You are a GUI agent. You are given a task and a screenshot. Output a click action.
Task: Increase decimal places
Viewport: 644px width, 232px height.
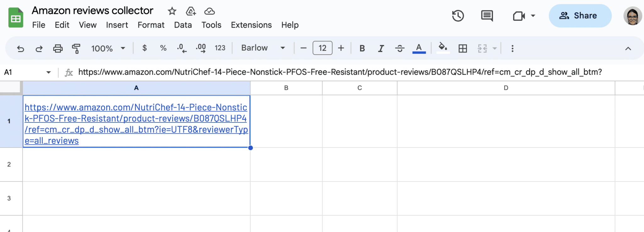[x=201, y=48]
